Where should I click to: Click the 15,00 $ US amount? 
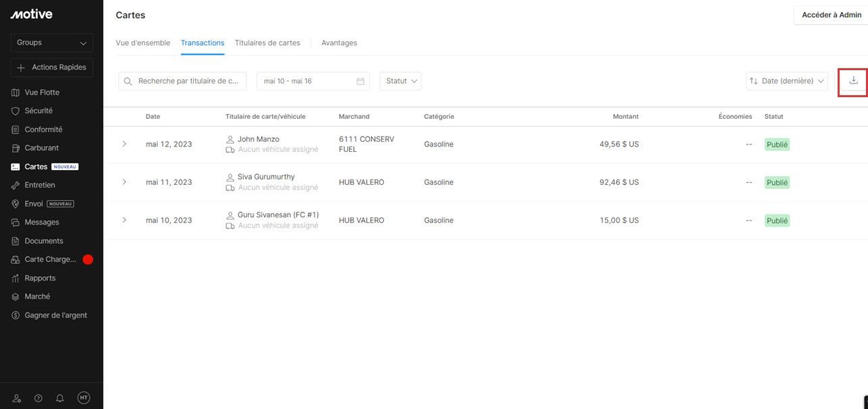[619, 220]
